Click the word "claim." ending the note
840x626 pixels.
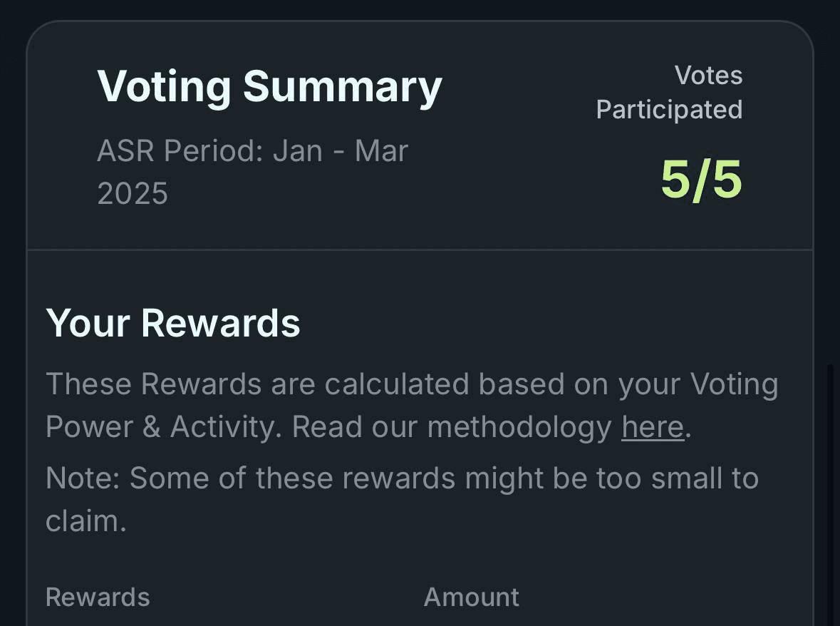click(85, 521)
